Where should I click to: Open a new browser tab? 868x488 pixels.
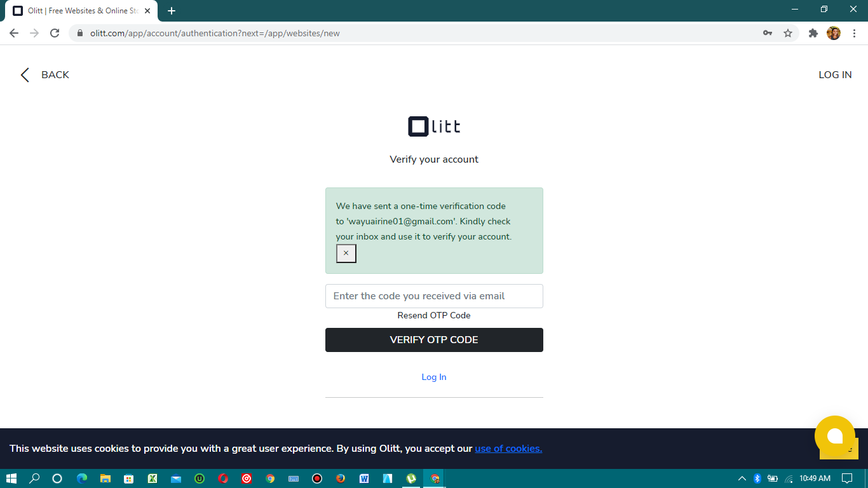click(172, 11)
